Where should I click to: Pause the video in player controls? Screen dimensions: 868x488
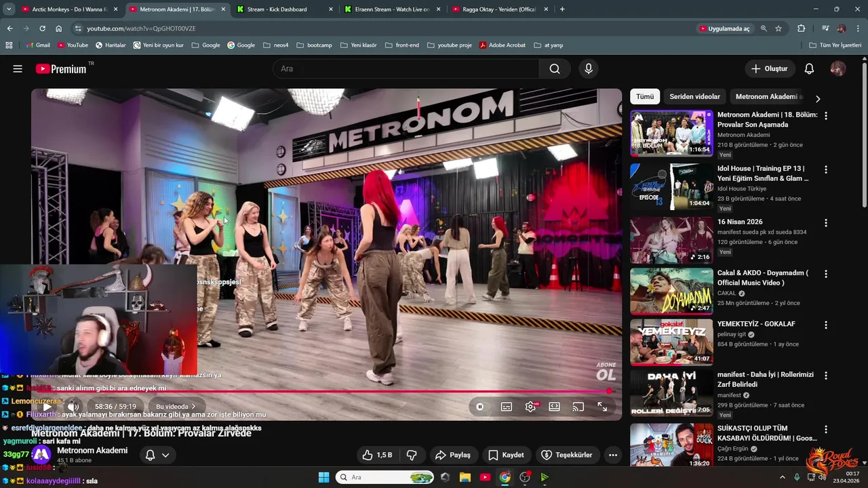tap(480, 407)
